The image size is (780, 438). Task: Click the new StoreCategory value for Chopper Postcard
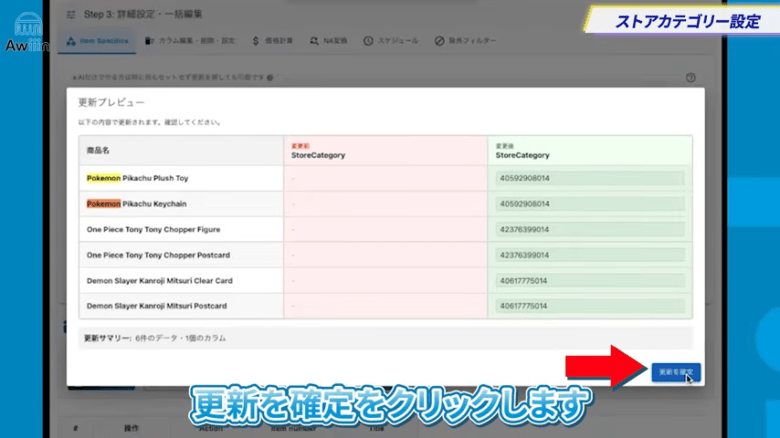point(589,255)
